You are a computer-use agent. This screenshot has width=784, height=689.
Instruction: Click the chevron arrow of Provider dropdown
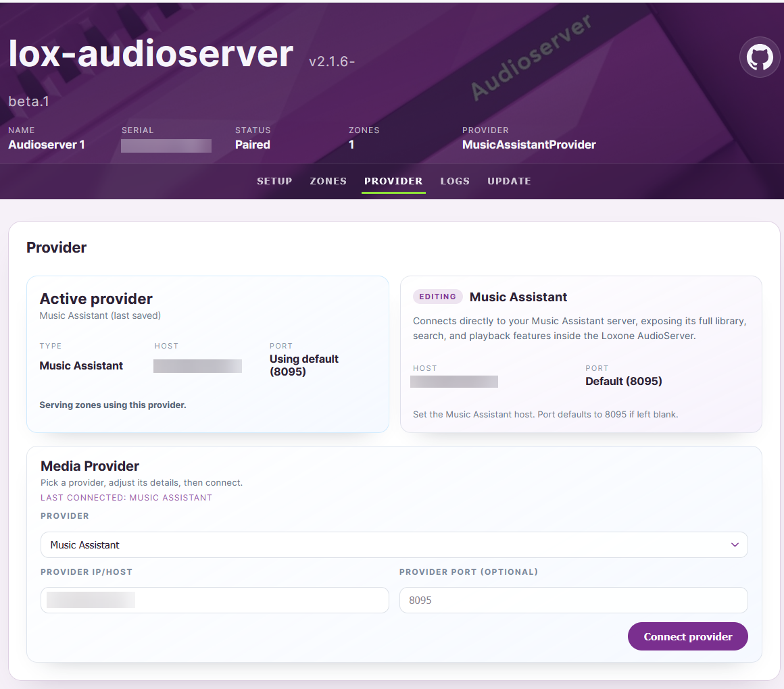(x=735, y=545)
